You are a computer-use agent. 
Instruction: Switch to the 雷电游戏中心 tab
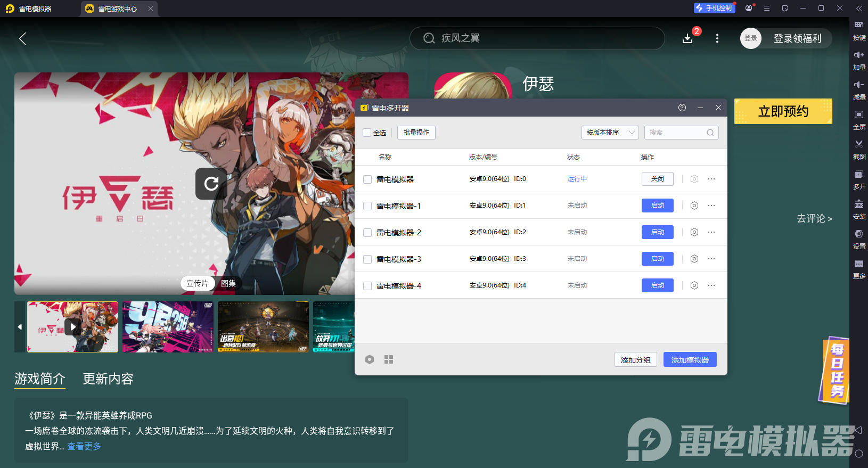click(118, 9)
